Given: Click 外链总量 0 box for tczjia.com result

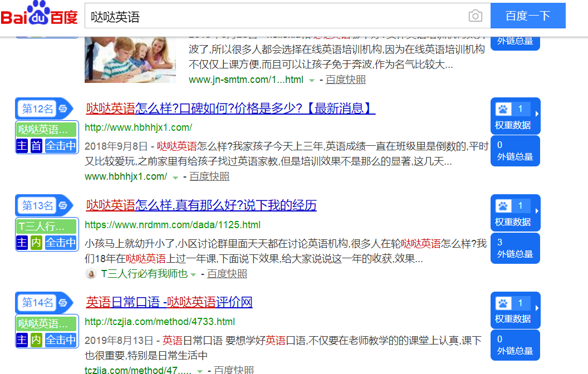Looking at the screenshot, I should point(515,345).
